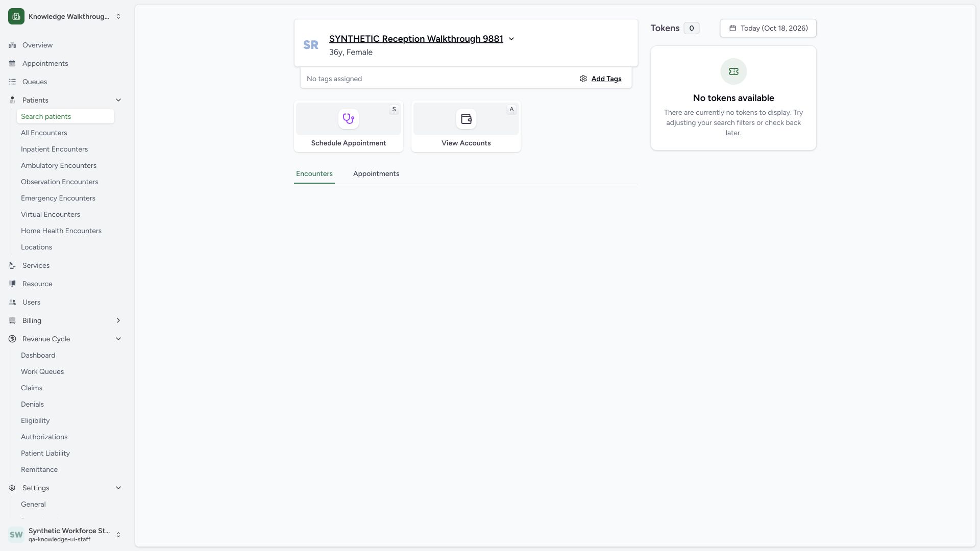The image size is (980, 551).
Task: Collapse the Patients menu chevron
Action: point(118,100)
